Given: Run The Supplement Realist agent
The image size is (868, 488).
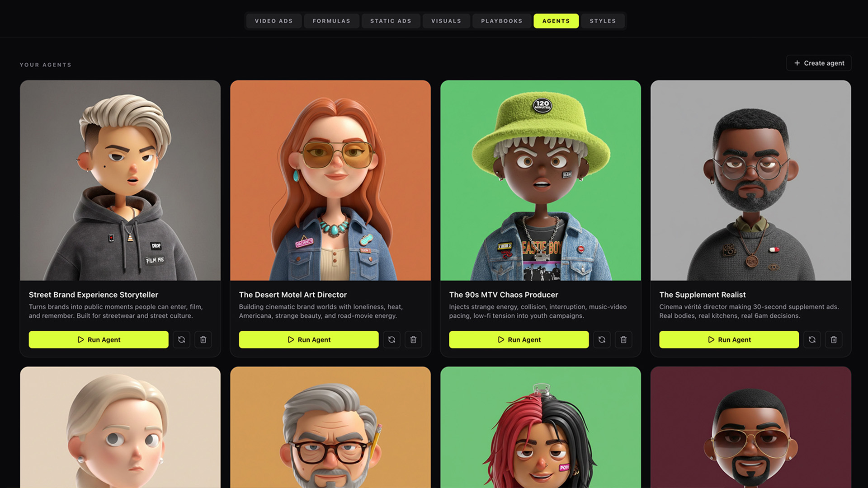Looking at the screenshot, I should click(729, 339).
